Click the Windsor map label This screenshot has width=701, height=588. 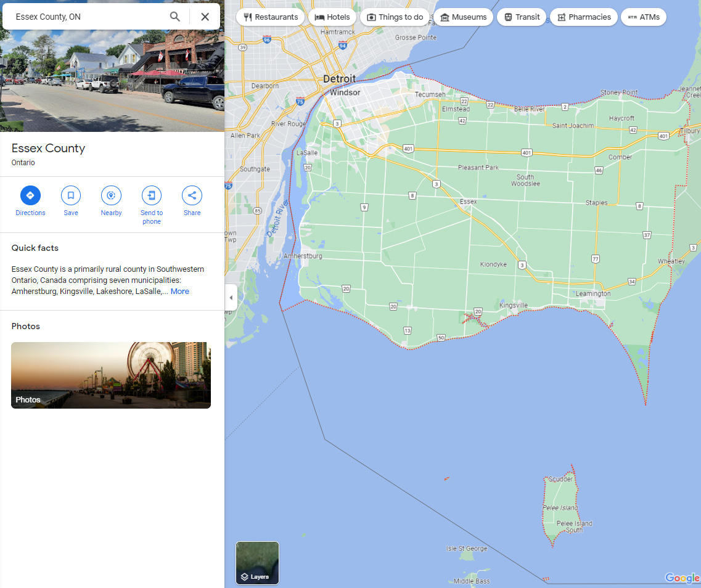[x=345, y=92]
